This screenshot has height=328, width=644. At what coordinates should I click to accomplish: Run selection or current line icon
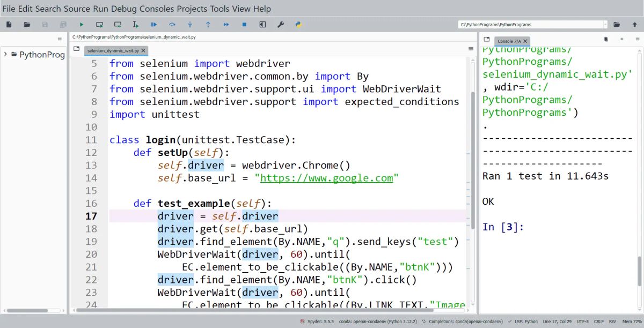coord(136,25)
